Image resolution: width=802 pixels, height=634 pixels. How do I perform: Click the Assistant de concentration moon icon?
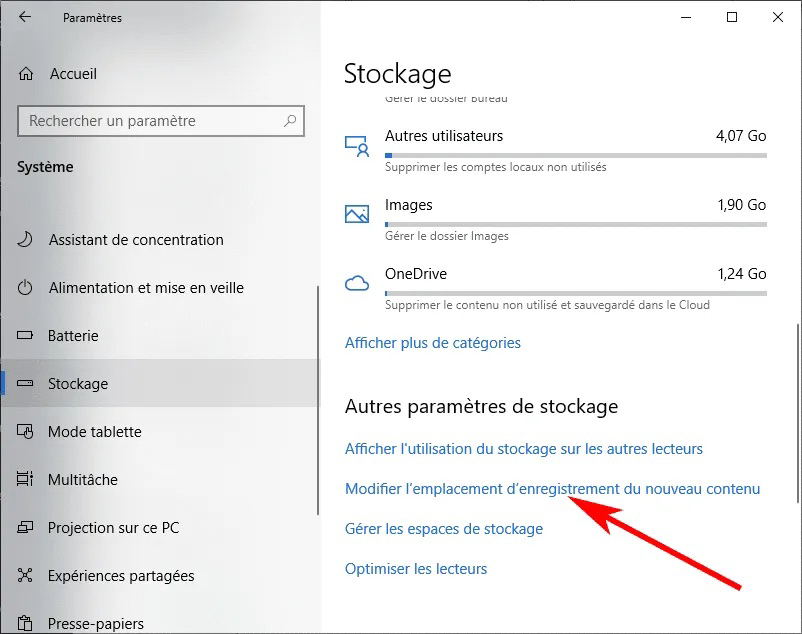26,240
